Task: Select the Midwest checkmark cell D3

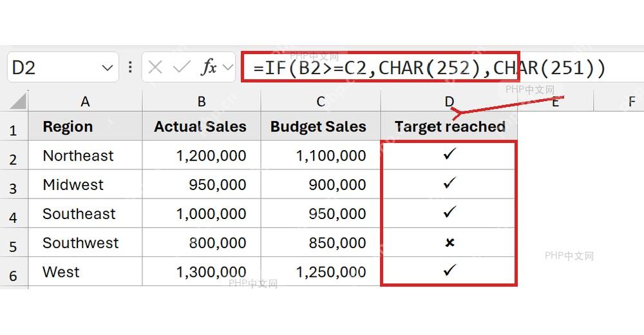Action: [x=449, y=184]
